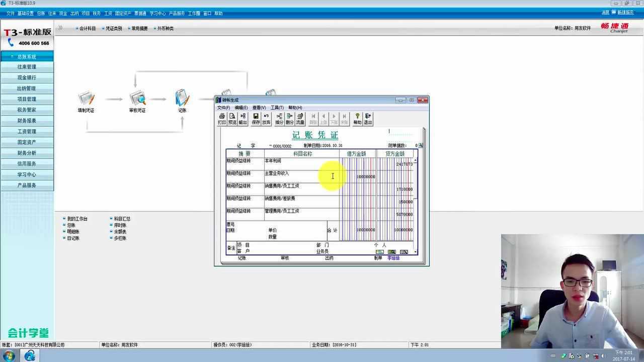
Task: Click the 删分 delete entry icon
Action: 289,119
